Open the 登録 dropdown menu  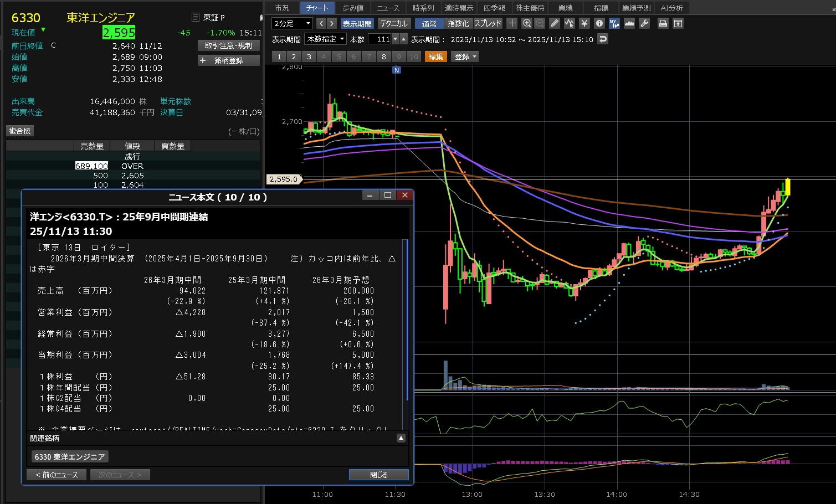click(465, 56)
